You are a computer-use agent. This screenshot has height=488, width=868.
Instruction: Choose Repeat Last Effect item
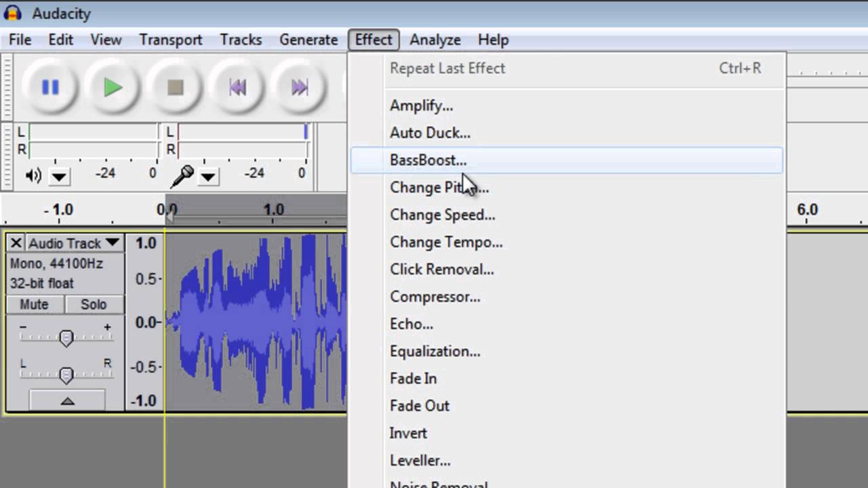[567, 68]
